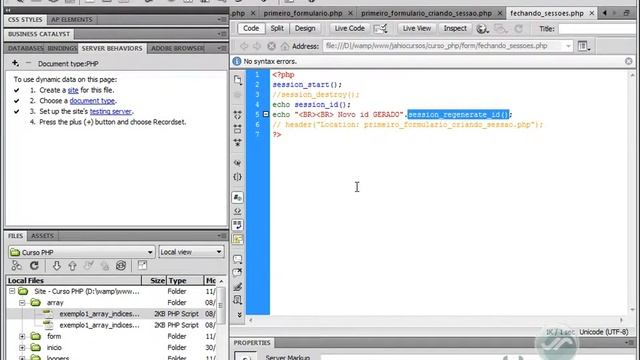This screenshot has width=640, height=360.
Task: Wrap tag using the pencil icon
Action: (238, 287)
